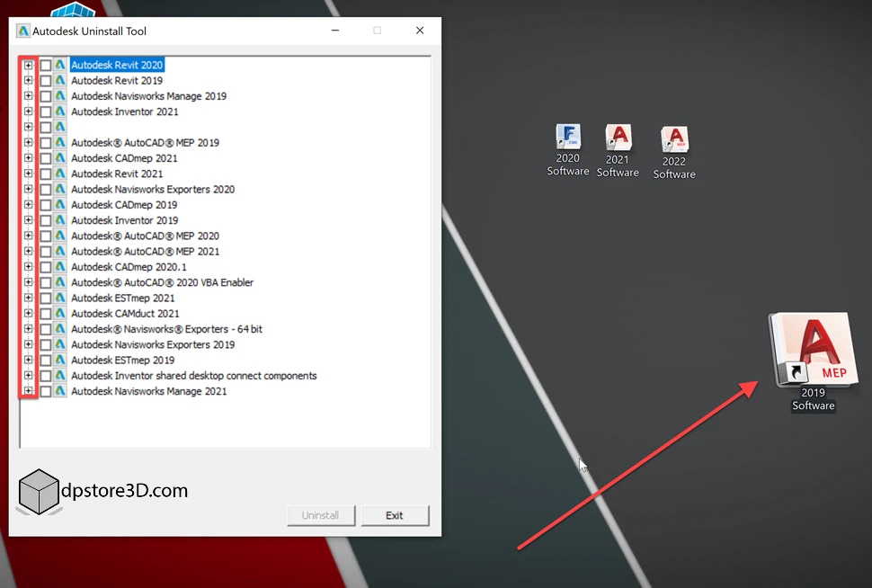Select the Autodesk ESTmep 2019 entry
This screenshot has width=872, height=588.
[x=123, y=361]
